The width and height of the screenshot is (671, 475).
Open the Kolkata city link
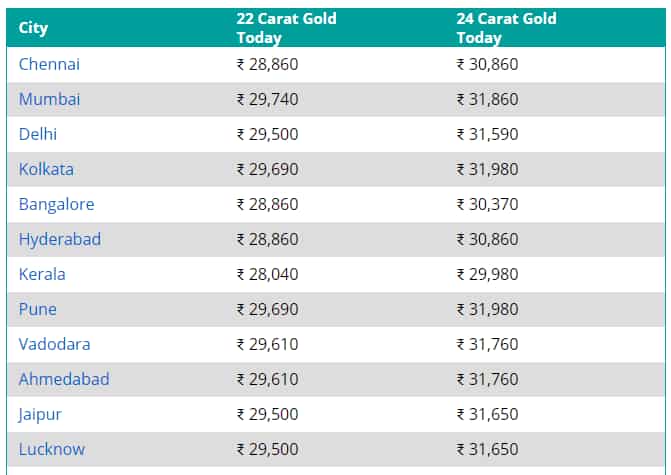pos(46,169)
